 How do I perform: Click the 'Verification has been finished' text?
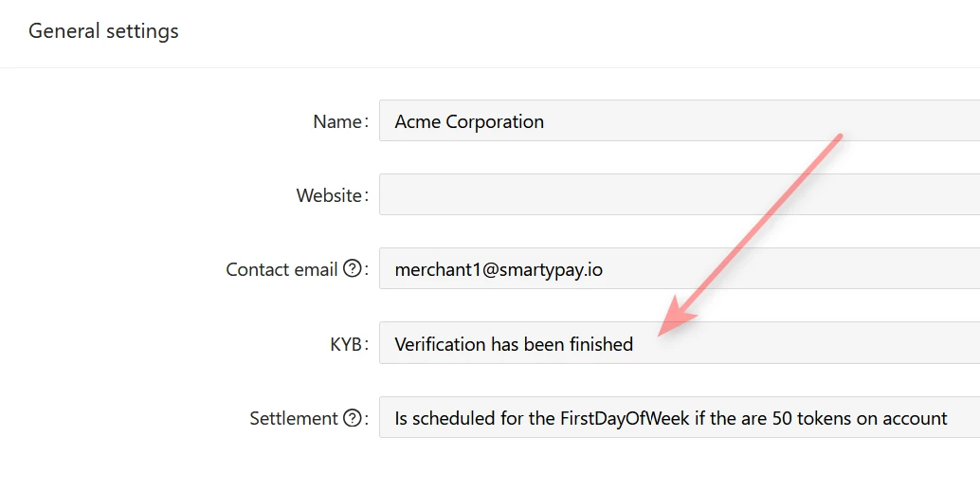(x=514, y=344)
